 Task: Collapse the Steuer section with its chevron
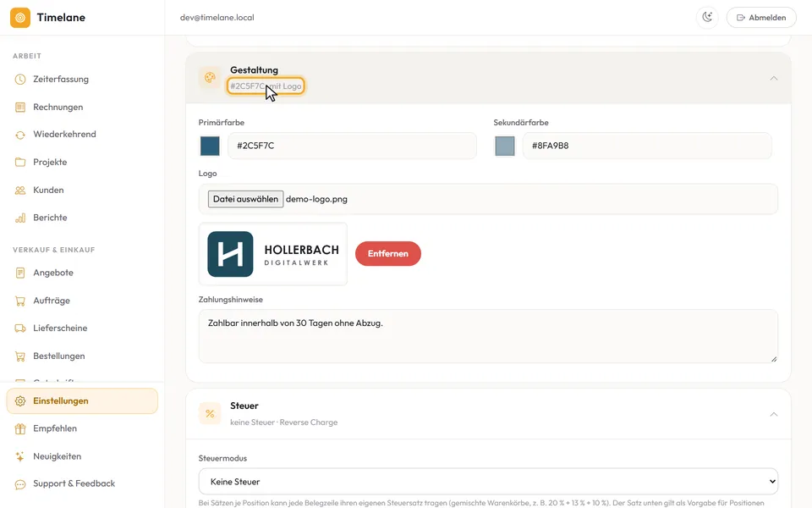tap(774, 414)
